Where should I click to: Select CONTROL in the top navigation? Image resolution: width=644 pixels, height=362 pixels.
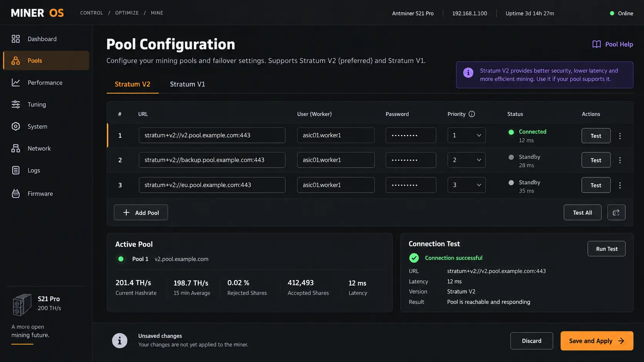point(92,13)
